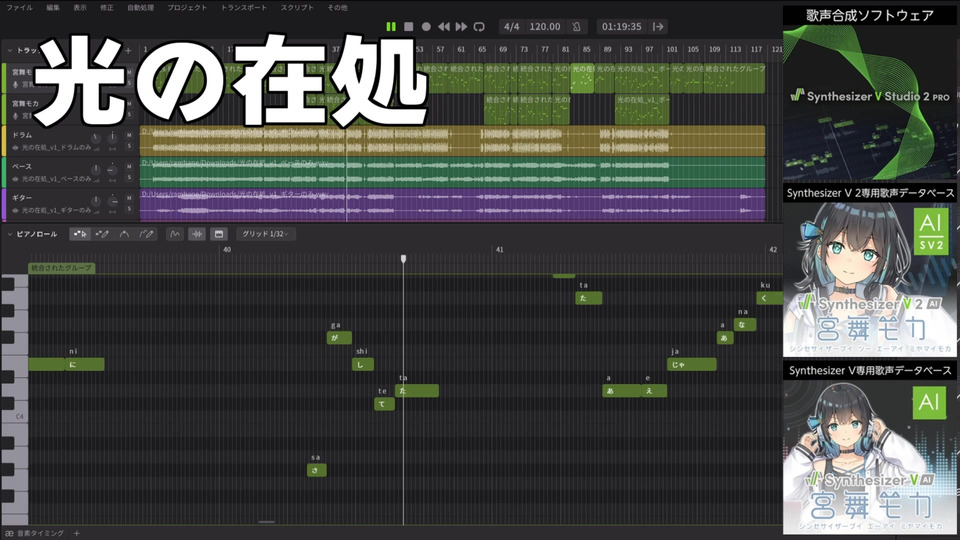960x540 pixels.
Task: Click the panel layout icon beside the waveform icon
Action: point(219,234)
